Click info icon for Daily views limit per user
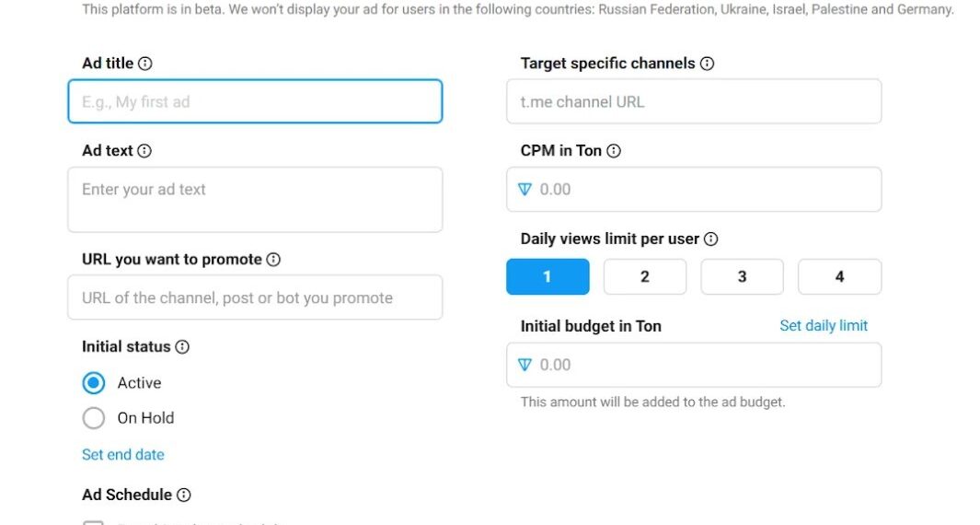Viewport: 980px width, 525px height. click(x=711, y=239)
